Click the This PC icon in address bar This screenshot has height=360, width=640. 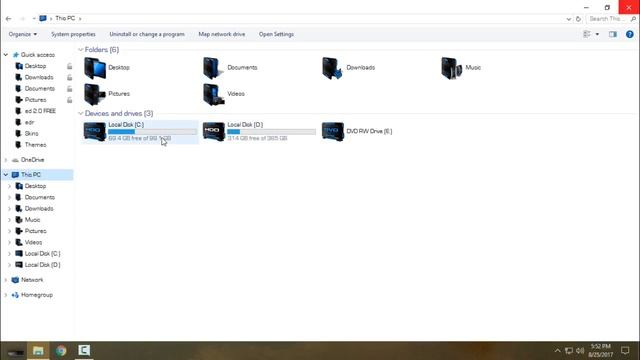click(43, 18)
